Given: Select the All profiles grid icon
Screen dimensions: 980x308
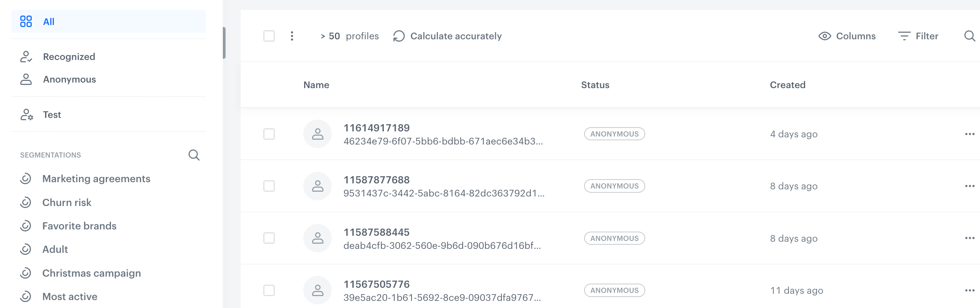Looking at the screenshot, I should click(x=26, y=21).
